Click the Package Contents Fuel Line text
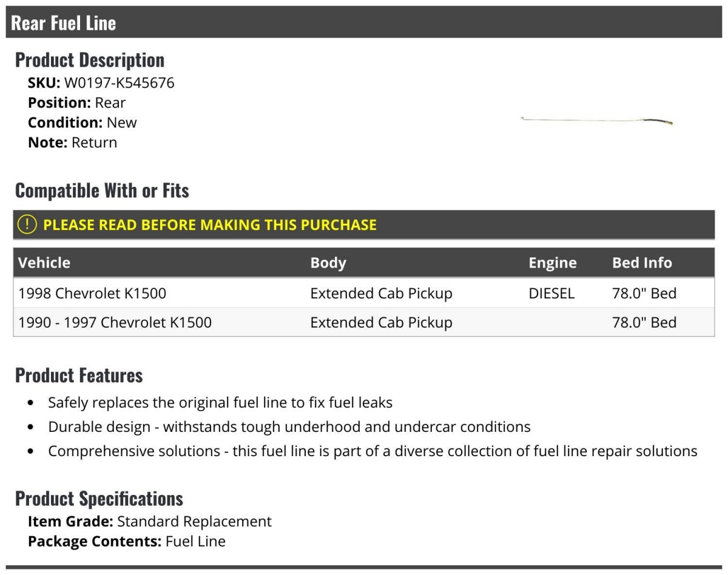 127,541
